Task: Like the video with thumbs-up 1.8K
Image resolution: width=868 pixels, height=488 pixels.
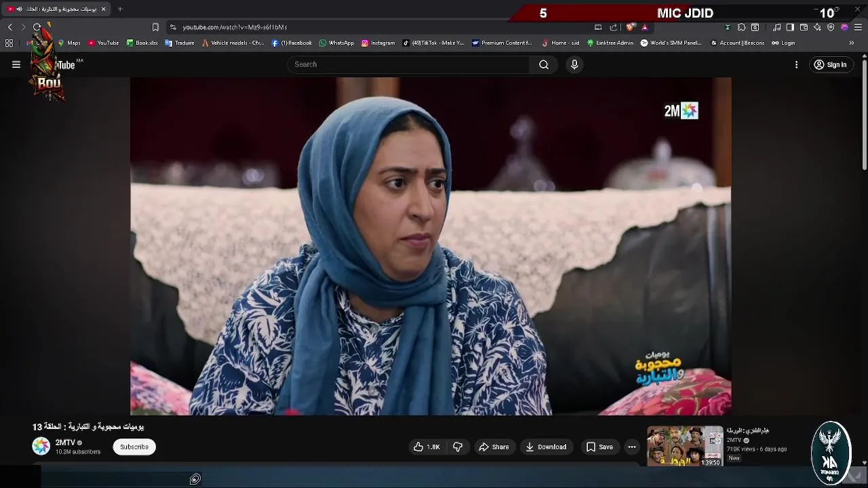Action: tap(427, 447)
